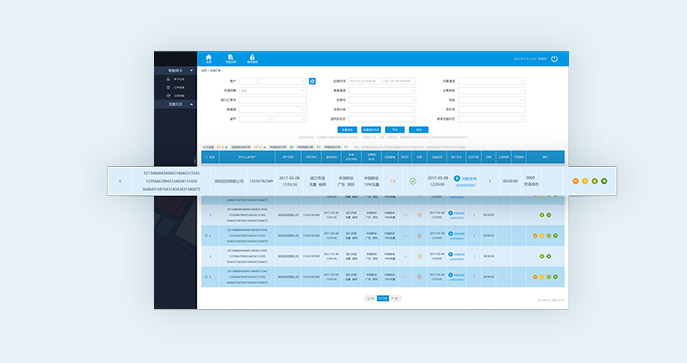
Task: Toggle the select-all checkbox in table header
Action: coord(206,157)
